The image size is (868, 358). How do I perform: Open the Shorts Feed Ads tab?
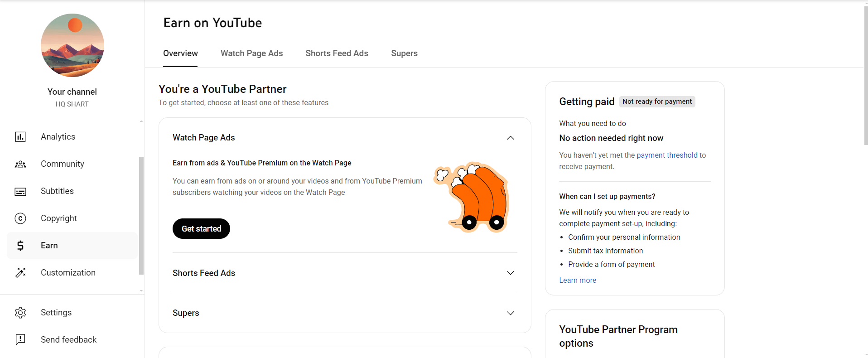pyautogui.click(x=337, y=53)
